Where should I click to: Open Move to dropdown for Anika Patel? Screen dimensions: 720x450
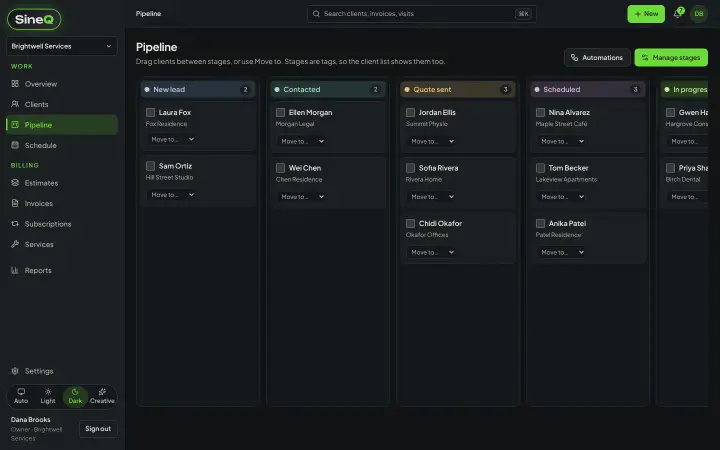point(562,252)
